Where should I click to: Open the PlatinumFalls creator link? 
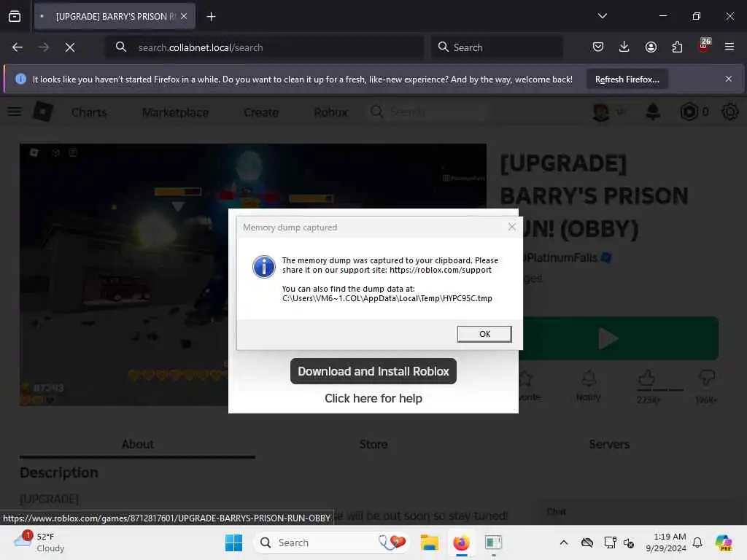562,257
